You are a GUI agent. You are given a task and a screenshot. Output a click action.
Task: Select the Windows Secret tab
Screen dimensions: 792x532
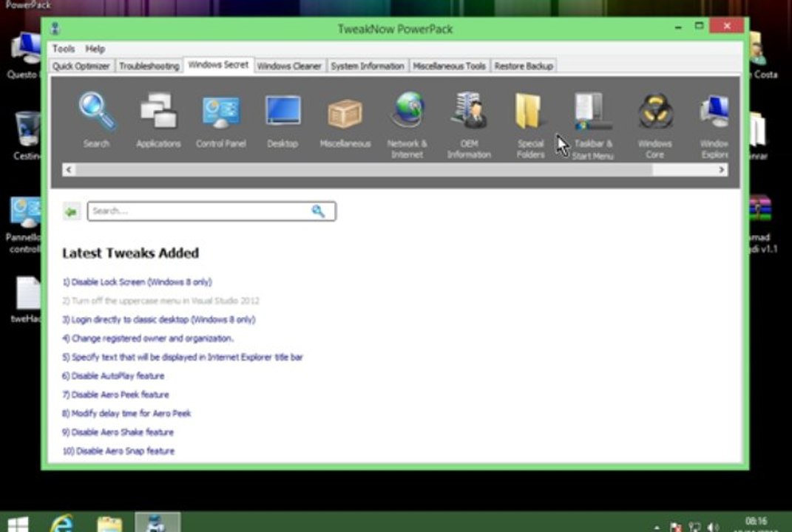click(x=218, y=65)
